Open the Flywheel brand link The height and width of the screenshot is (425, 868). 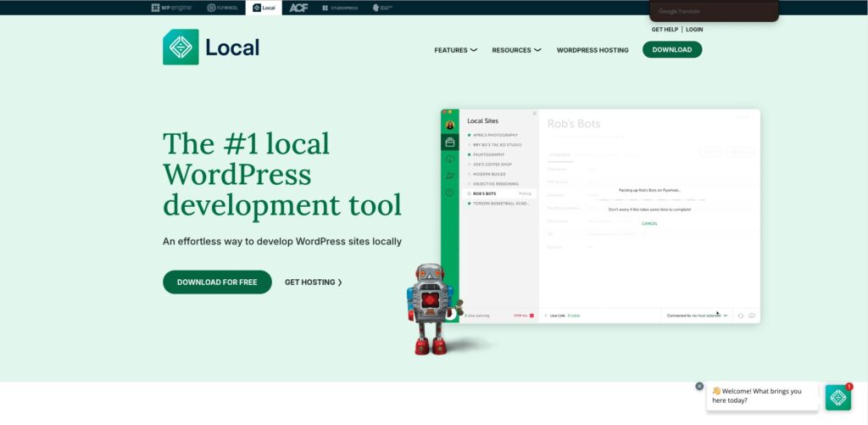pos(223,8)
